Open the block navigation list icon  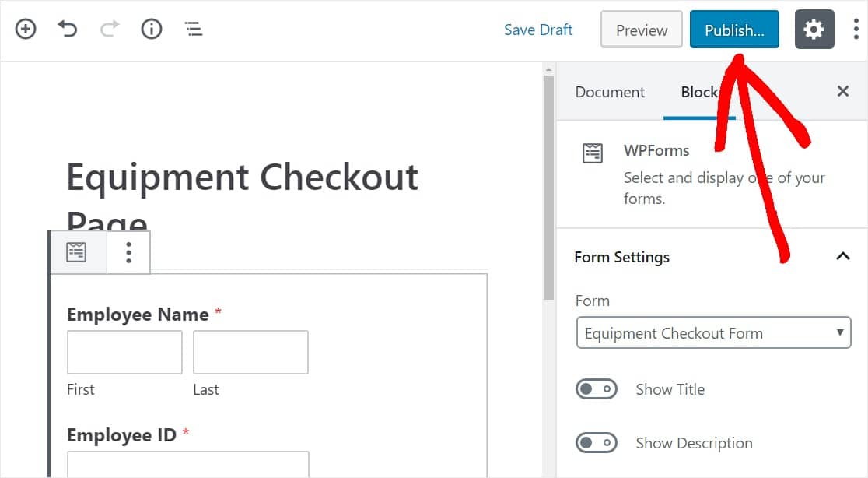tap(194, 30)
